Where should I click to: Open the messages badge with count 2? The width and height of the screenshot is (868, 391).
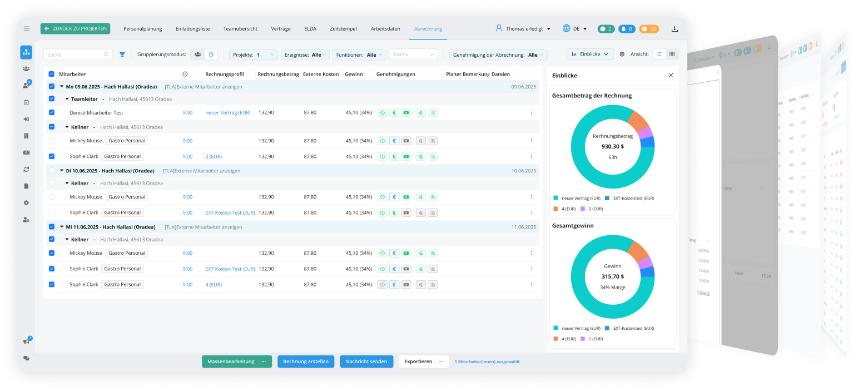pyautogui.click(x=606, y=28)
